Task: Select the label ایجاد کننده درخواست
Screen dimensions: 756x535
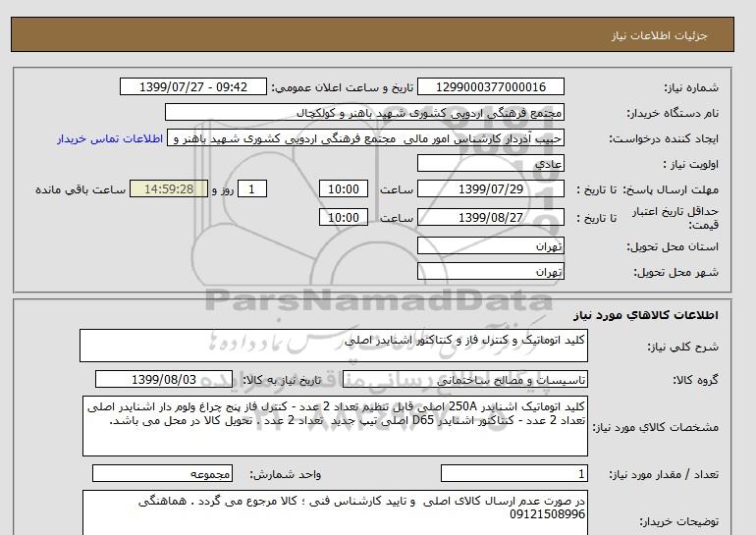Action: point(664,138)
